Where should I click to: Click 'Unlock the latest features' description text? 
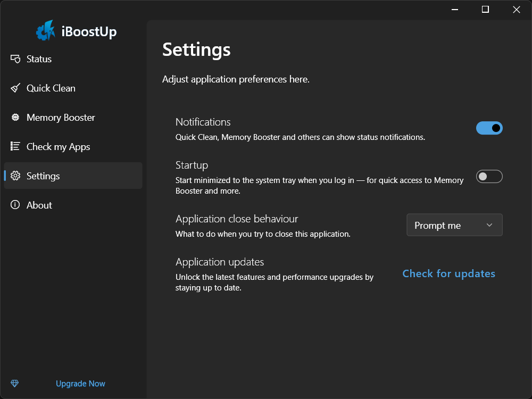275,282
